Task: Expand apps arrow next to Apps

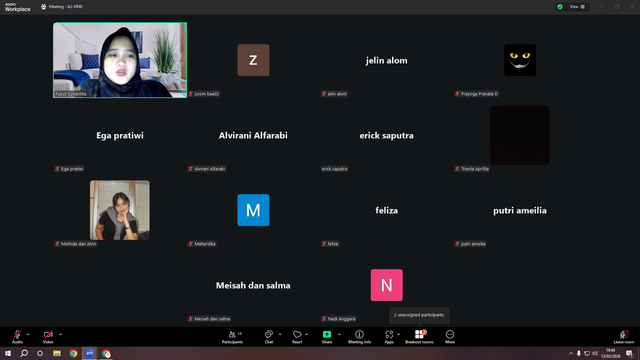Action: coord(398,334)
